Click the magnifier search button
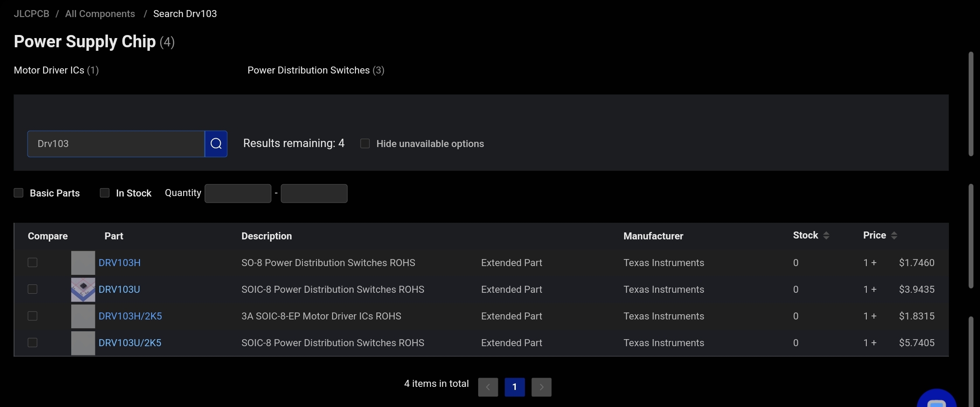 coord(216,144)
